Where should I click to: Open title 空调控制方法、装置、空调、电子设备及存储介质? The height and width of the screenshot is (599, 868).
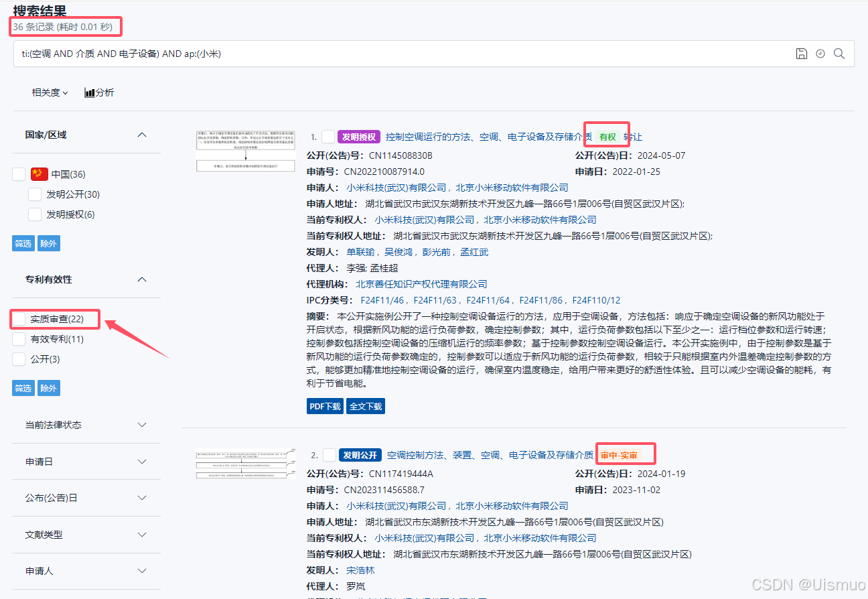[x=490, y=455]
